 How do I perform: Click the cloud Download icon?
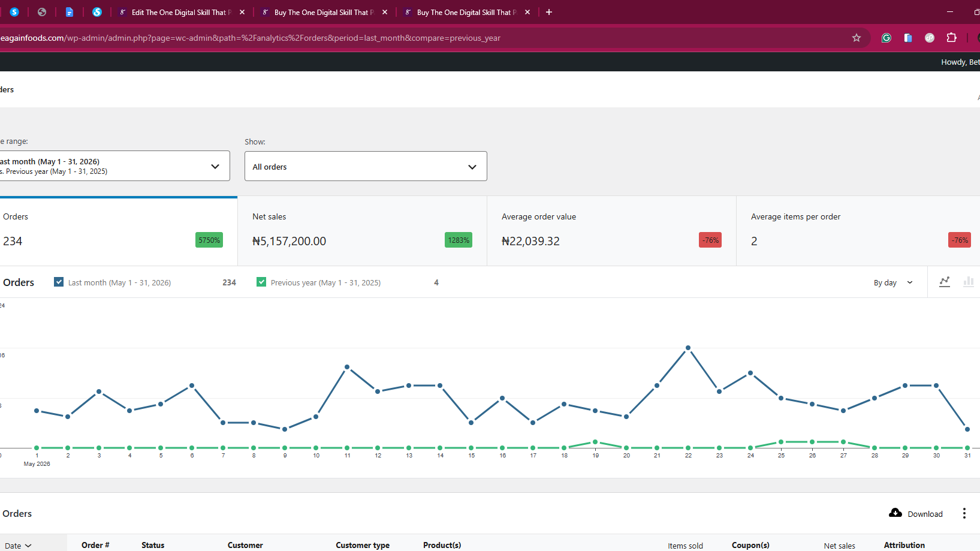(895, 513)
